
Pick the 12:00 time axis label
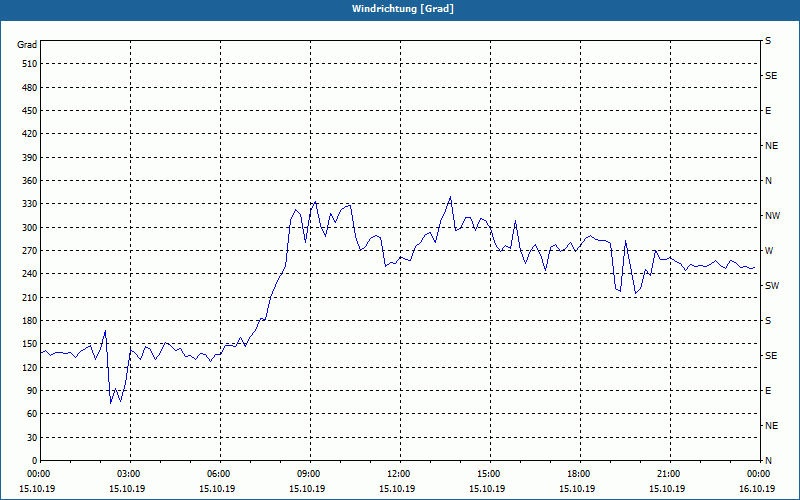pos(397,474)
